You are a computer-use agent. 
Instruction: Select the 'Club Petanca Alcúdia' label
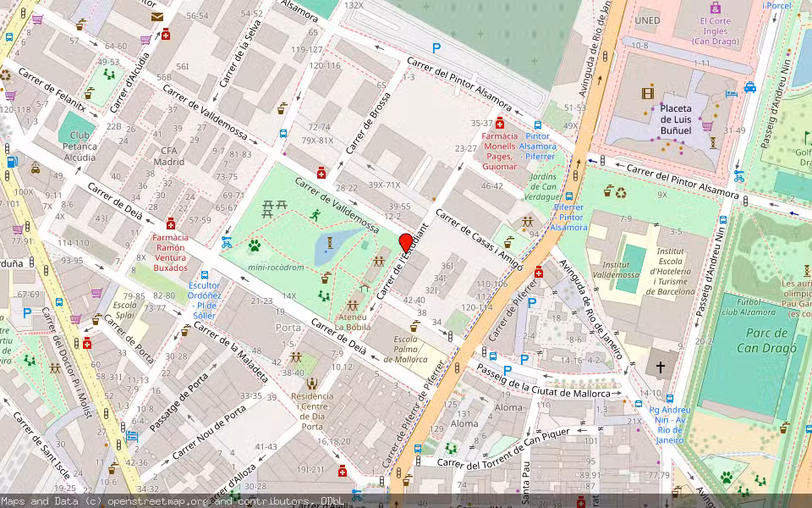(x=80, y=146)
